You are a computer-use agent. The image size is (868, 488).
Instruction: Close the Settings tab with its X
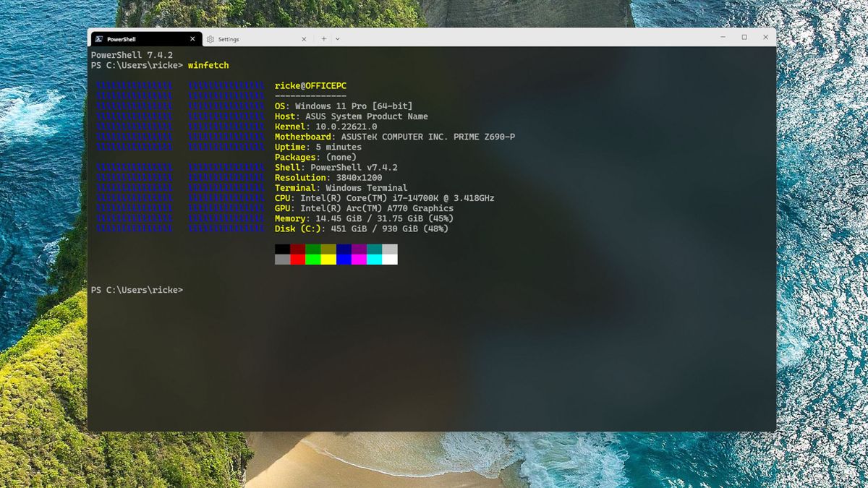[304, 38]
